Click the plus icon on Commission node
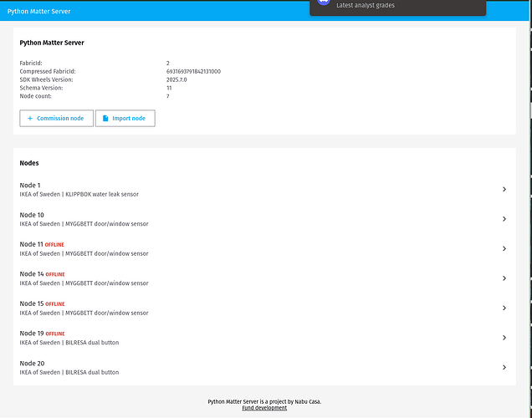Image resolution: width=532 pixels, height=418 pixels. 30,119
